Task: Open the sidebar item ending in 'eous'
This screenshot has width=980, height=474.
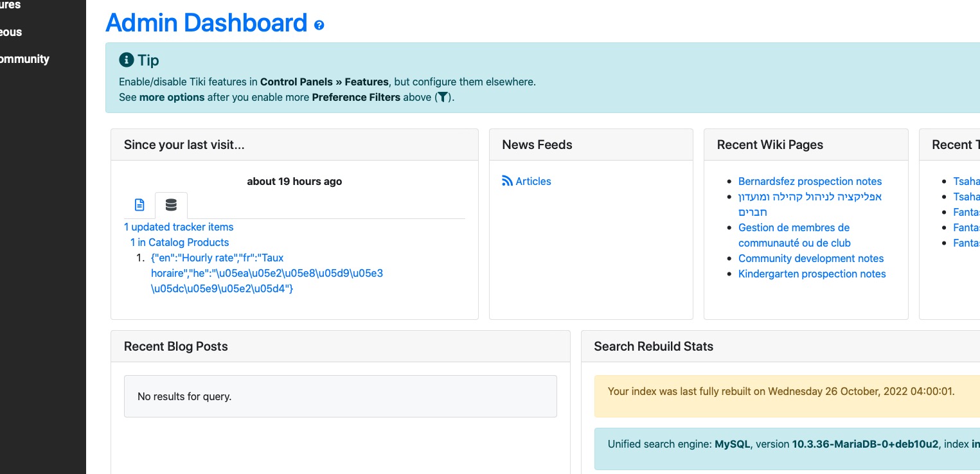Action: pos(11,32)
